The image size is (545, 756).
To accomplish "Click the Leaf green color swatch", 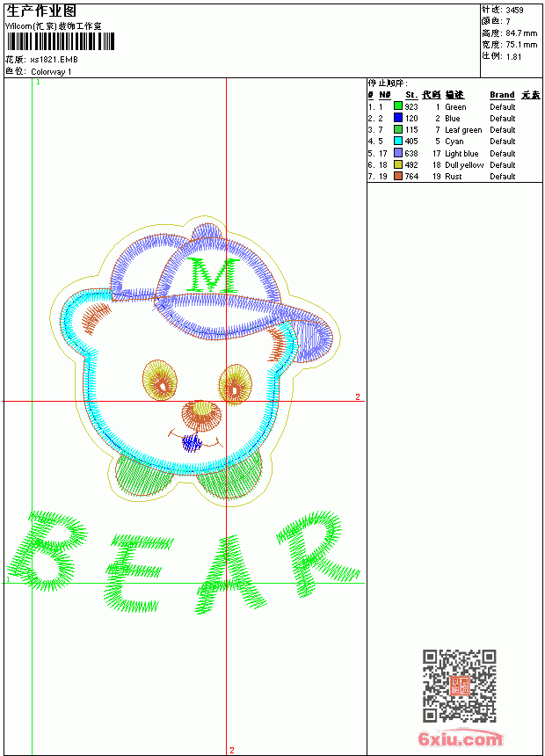I will coord(398,129).
